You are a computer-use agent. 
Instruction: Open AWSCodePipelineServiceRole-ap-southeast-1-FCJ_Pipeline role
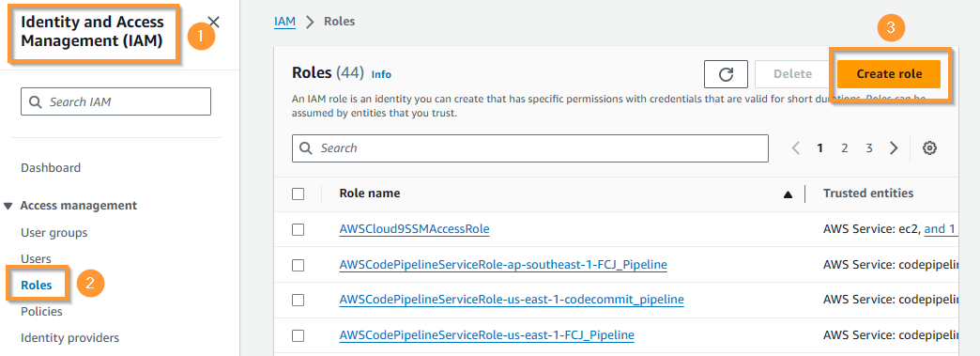click(x=503, y=265)
